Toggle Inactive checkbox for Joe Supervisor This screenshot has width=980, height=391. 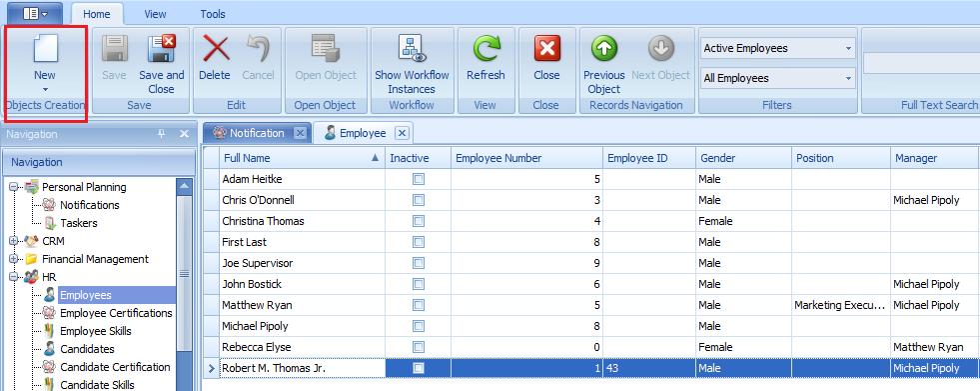point(419,263)
